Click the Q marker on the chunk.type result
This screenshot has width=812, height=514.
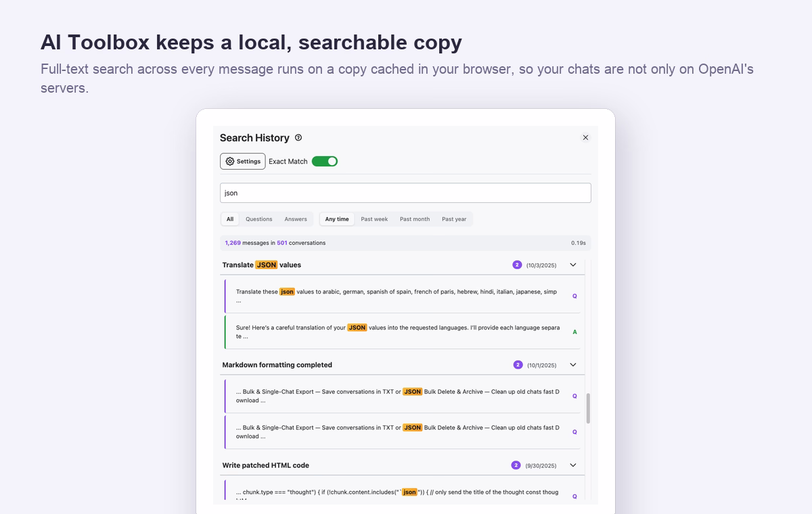tap(574, 496)
